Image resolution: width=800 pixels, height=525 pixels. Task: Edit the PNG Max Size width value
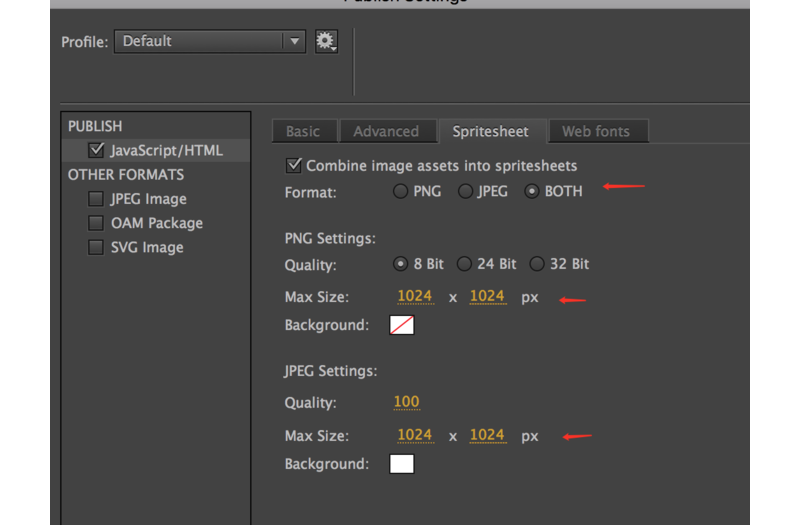click(x=415, y=296)
